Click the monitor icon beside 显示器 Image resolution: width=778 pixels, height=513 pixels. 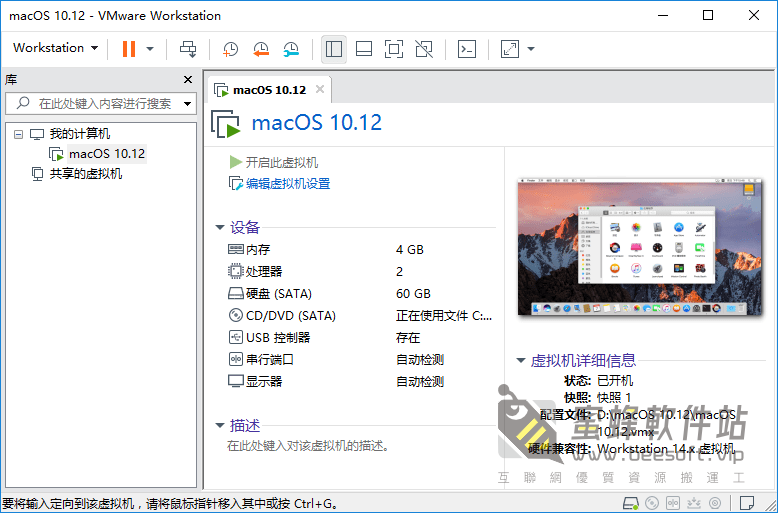point(236,381)
